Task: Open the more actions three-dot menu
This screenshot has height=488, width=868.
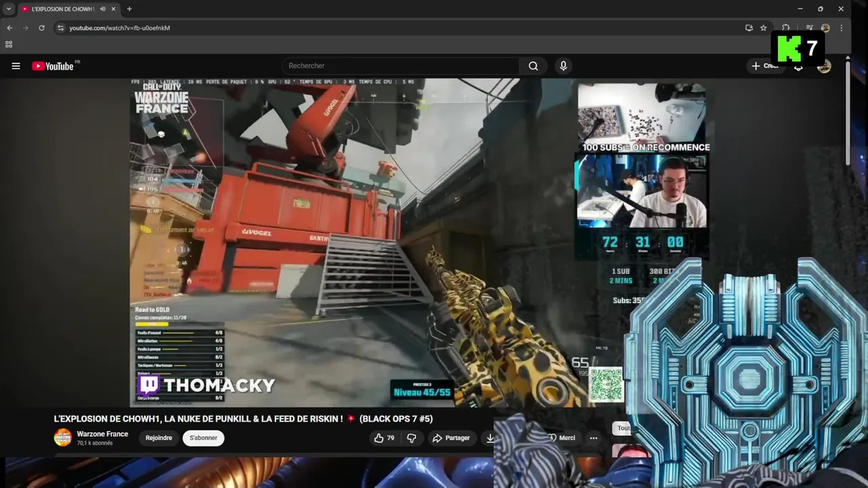Action: pyautogui.click(x=593, y=438)
